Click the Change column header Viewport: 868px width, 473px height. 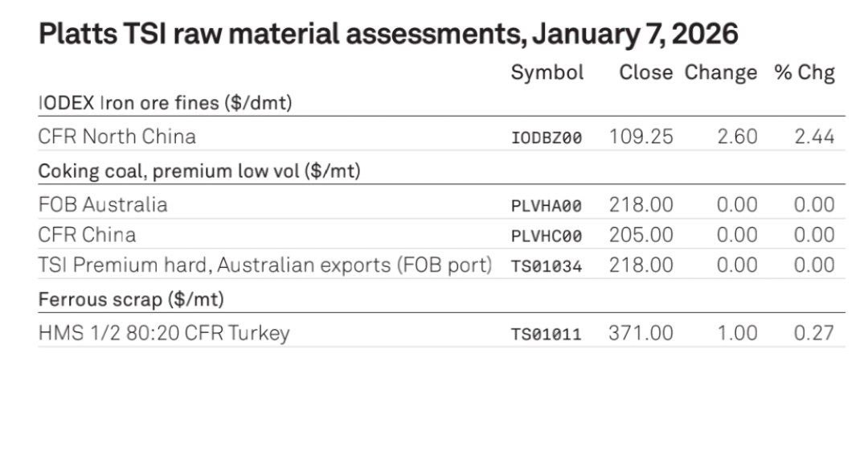720,72
